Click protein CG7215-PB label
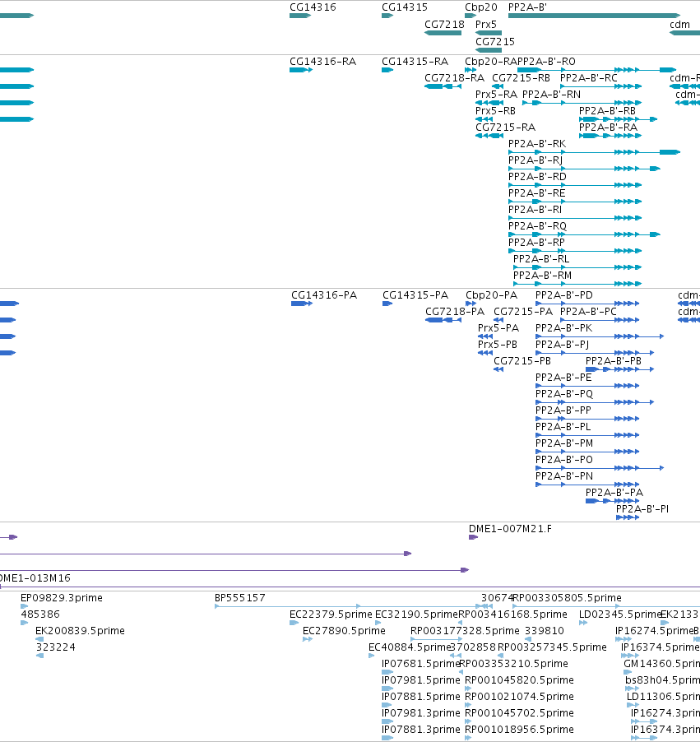The image size is (700, 742). click(522, 361)
